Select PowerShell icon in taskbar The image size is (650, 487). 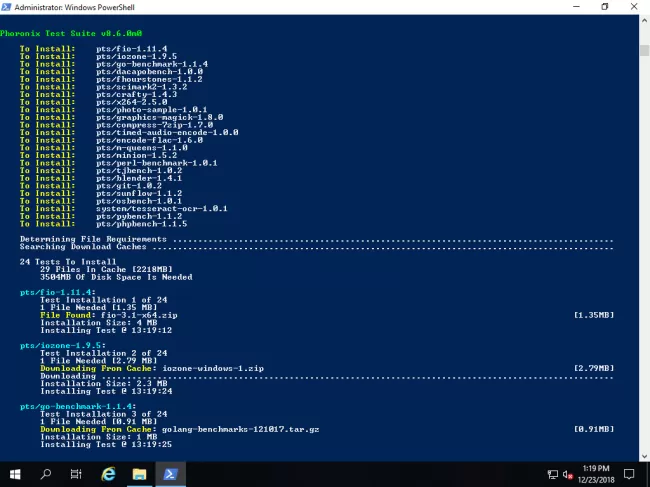170,474
